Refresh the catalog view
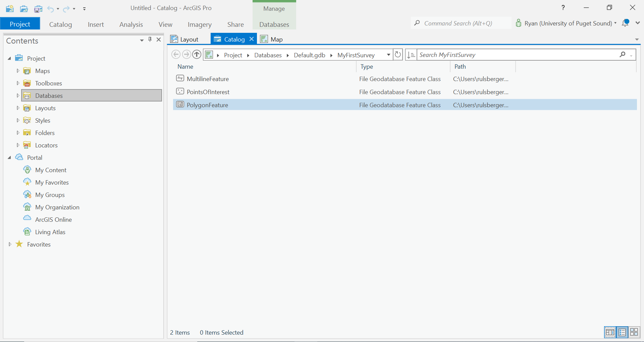Viewport: 644px width, 342px height. [398, 54]
